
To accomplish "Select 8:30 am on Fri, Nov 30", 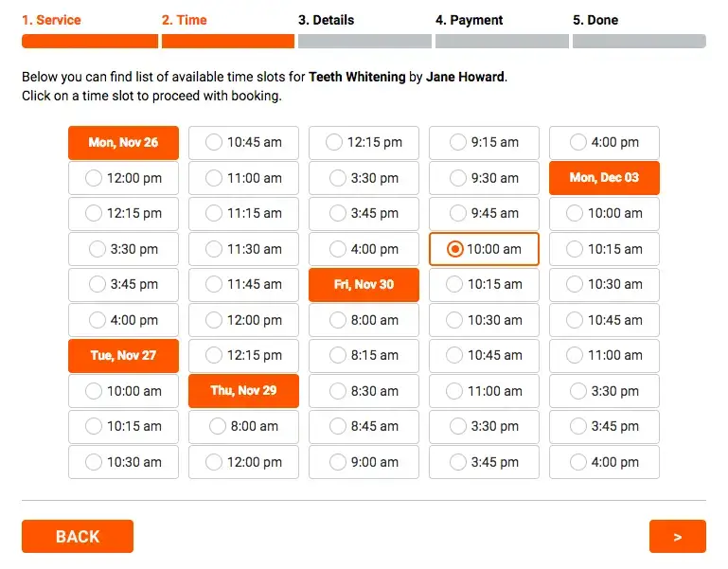I will click(364, 391).
